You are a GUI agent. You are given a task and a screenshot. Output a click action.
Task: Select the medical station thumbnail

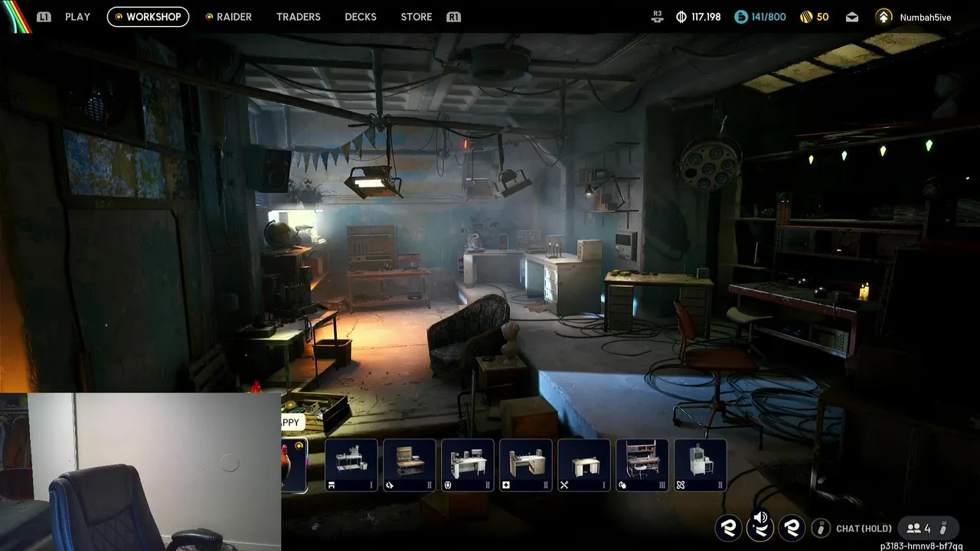click(x=526, y=465)
